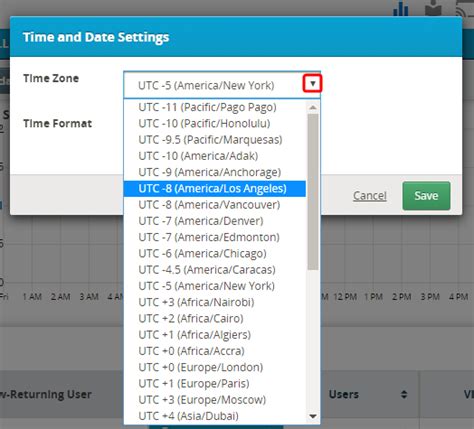Viewport: 474px width, 429px height.
Task: Choose UTC +3 (Africa/Nairobi)
Action: pos(215,302)
